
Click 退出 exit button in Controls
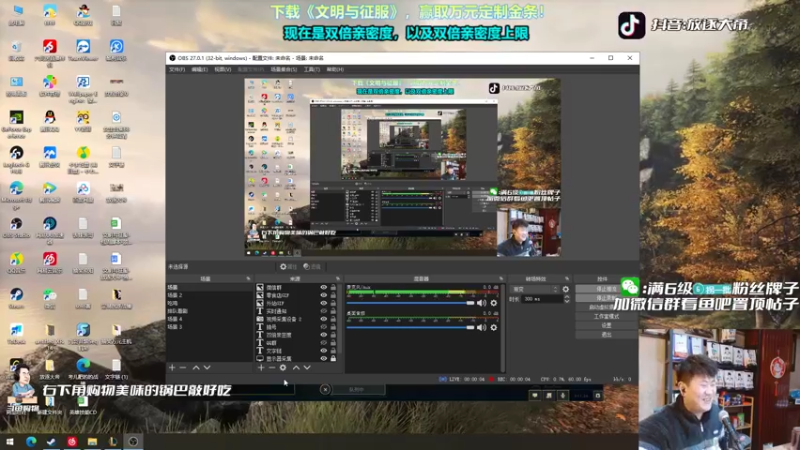pos(606,335)
